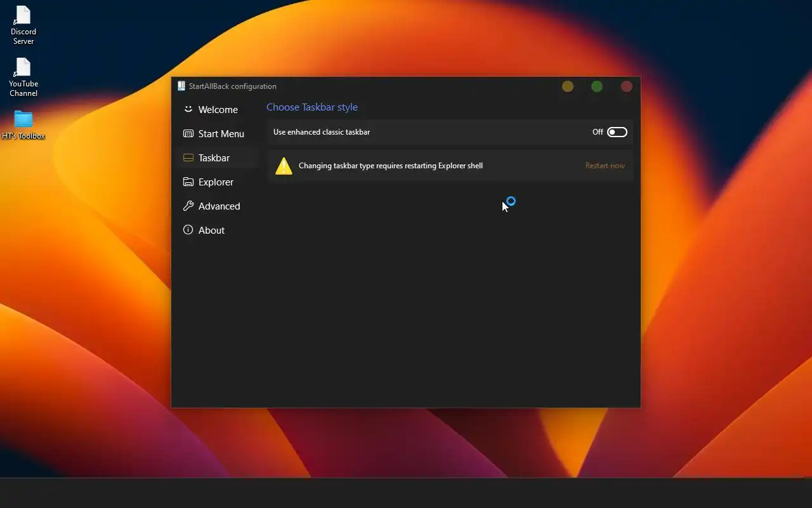
Task: Select the HT's Toolbox desktop folder
Action: (23, 125)
